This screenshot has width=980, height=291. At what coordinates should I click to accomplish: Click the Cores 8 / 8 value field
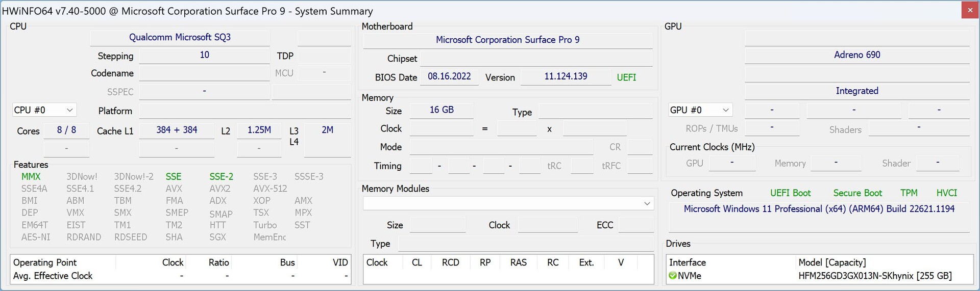66,130
